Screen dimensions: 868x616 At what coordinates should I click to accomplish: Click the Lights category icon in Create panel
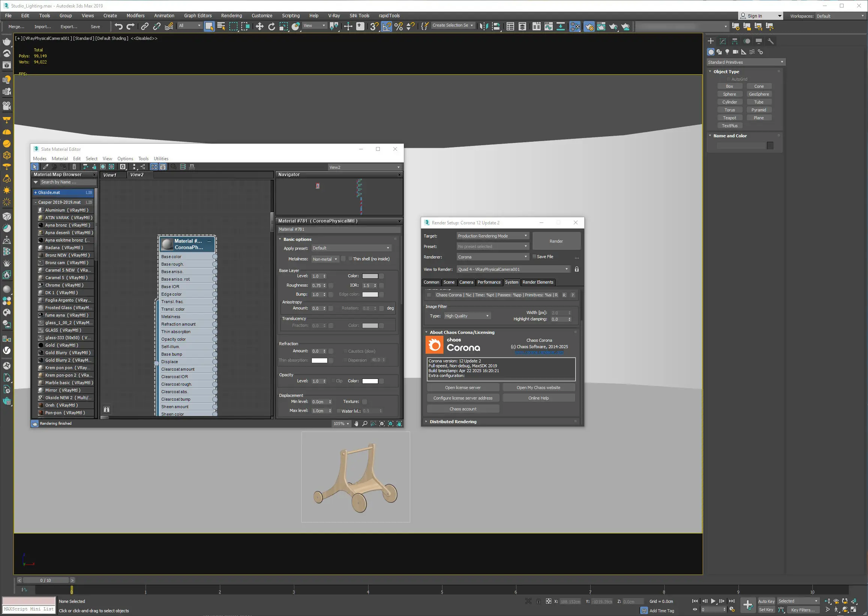(727, 52)
